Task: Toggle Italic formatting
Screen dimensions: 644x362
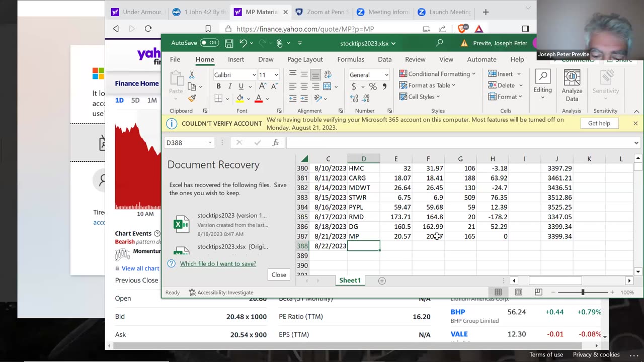Action: coord(230,86)
